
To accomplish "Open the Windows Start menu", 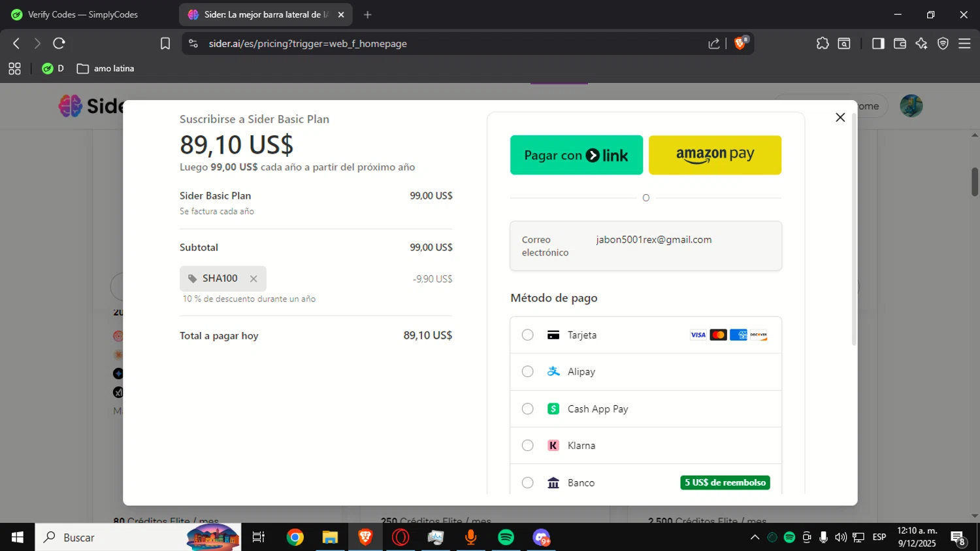I will pyautogui.click(x=18, y=537).
